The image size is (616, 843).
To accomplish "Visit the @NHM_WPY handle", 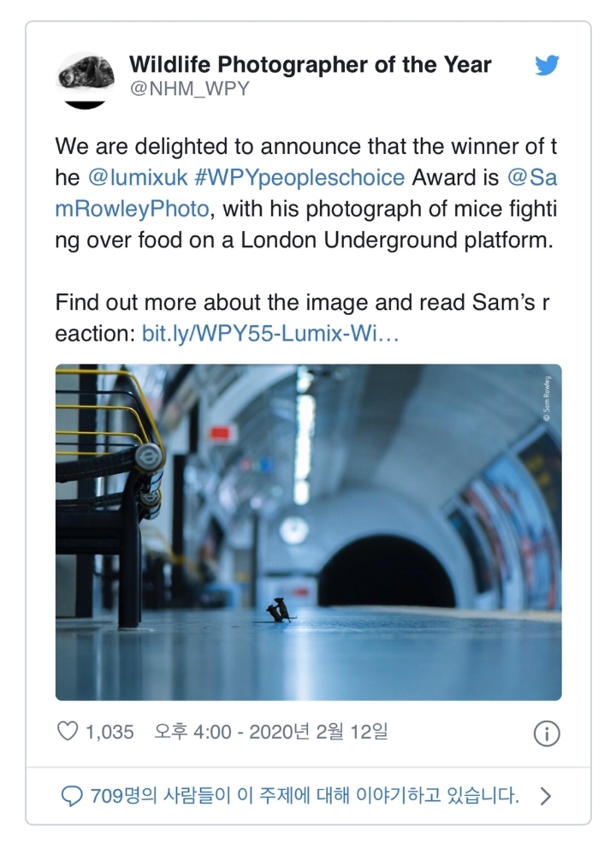I will point(189,89).
